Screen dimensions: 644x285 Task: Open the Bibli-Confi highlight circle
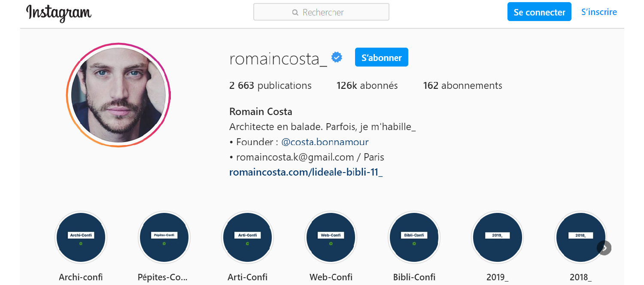[414, 237]
